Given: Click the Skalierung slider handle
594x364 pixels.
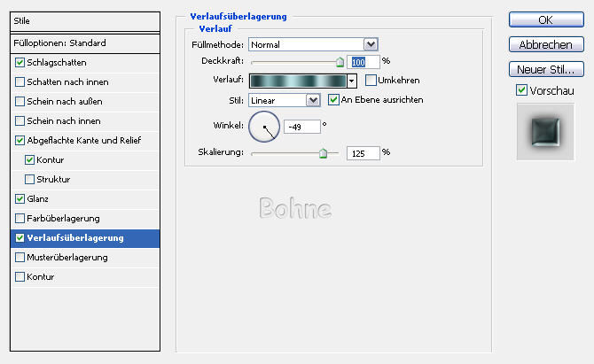Looking at the screenshot, I should point(323,153).
